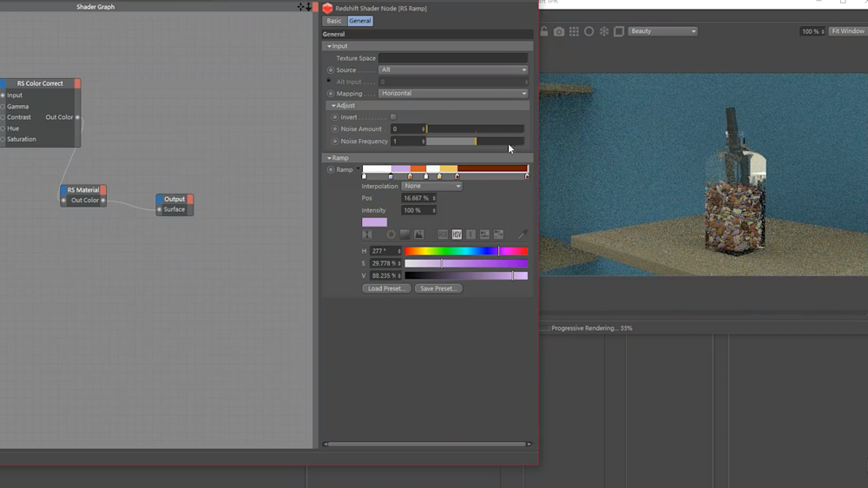Click the lock icon beside Alt Input
Screen dimensions: 868x488
[329, 81]
